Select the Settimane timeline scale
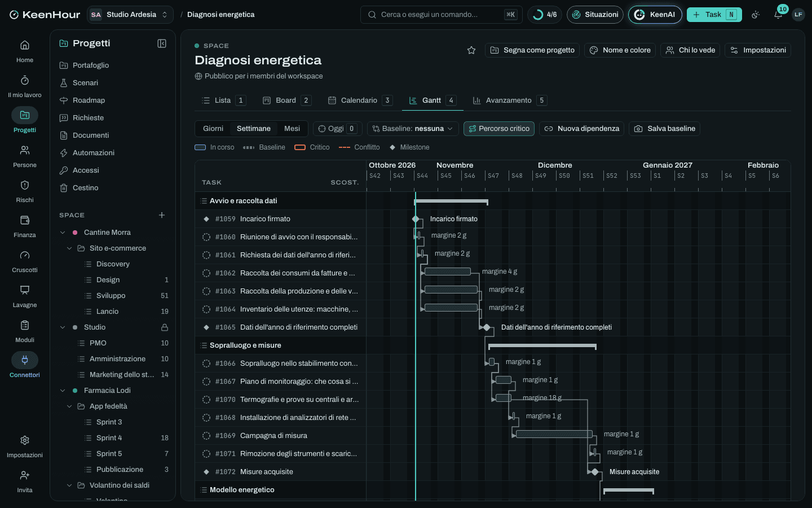 point(254,129)
